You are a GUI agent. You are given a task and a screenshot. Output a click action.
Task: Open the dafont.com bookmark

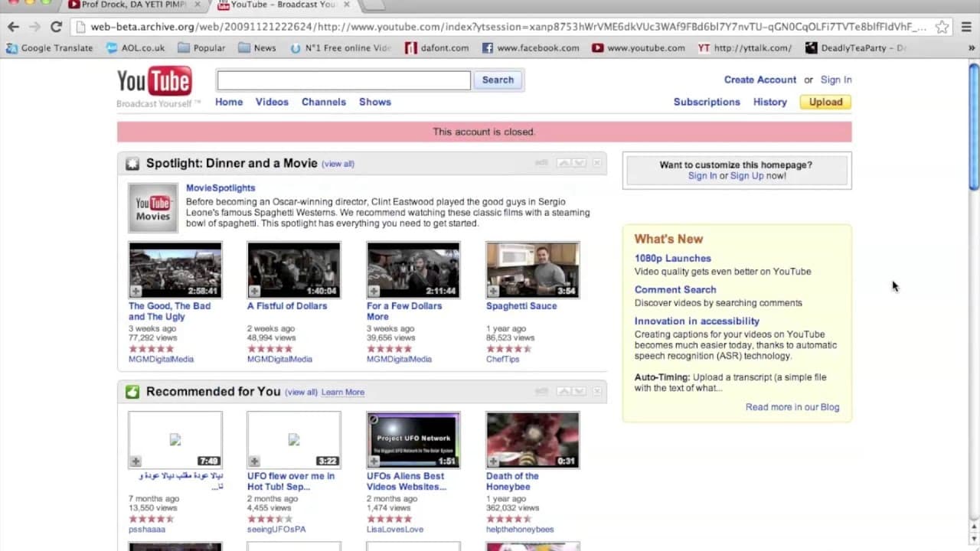click(436, 48)
